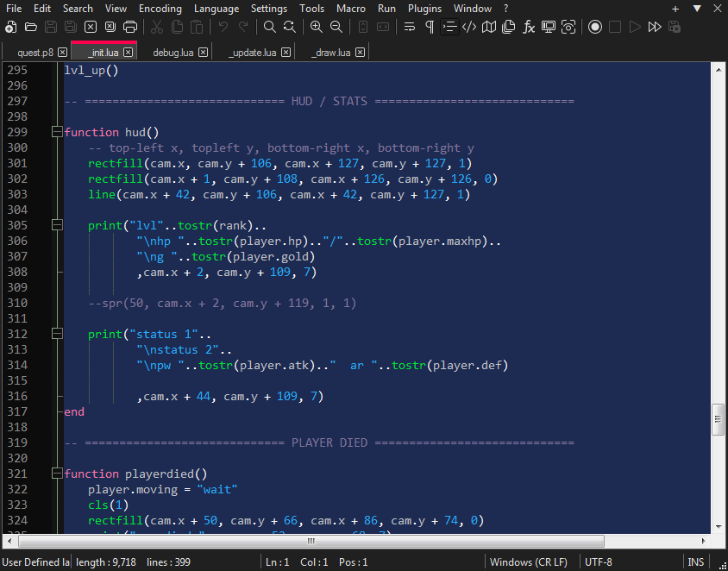The width and height of the screenshot is (728, 571).
Task: Open the Encoding menu
Action: point(160,9)
